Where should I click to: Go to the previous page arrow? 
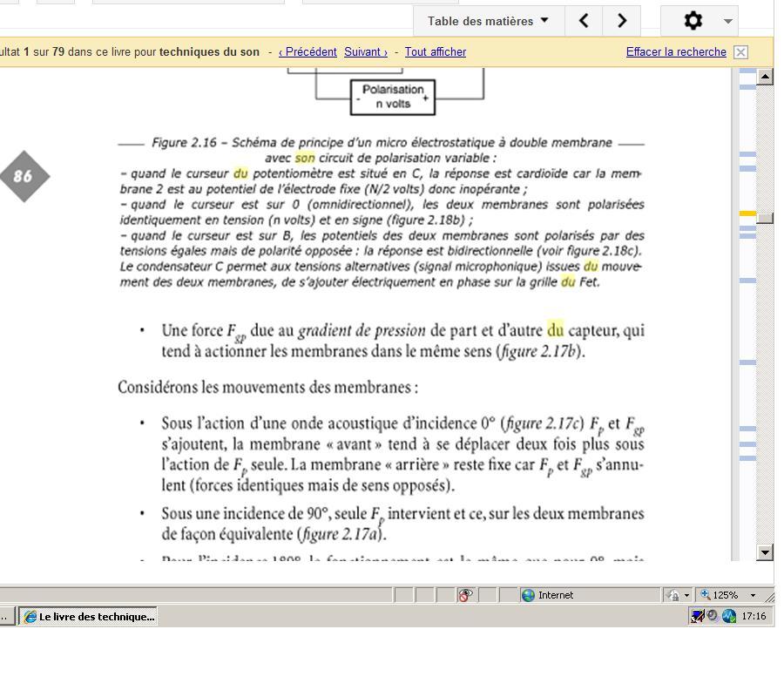tap(584, 21)
